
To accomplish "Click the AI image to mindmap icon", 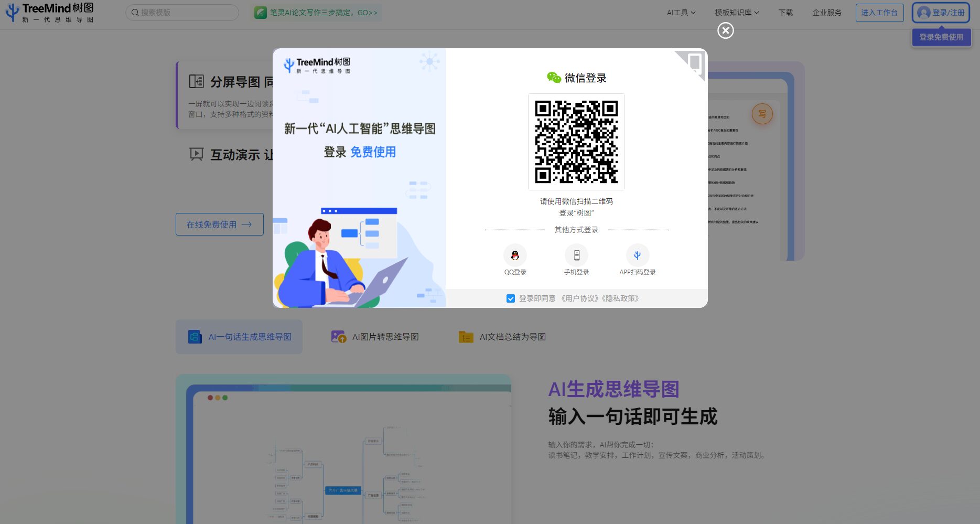I will 339,337.
